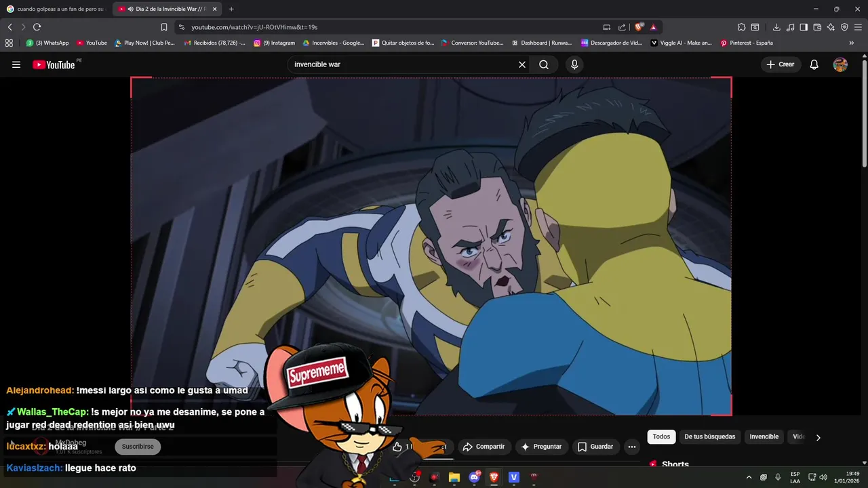868x488 pixels.
Task: Click the video player area
Action: [431, 246]
